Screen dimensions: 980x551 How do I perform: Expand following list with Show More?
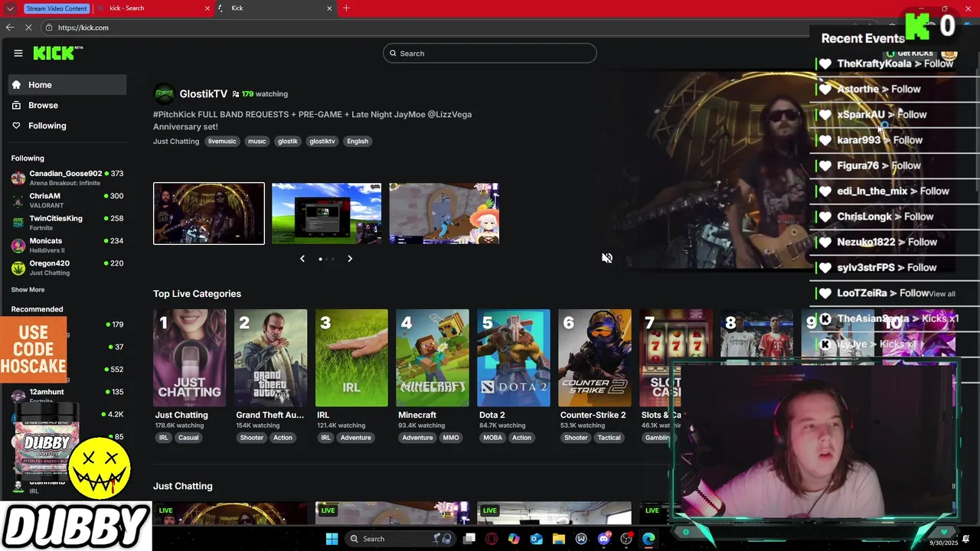coord(28,290)
